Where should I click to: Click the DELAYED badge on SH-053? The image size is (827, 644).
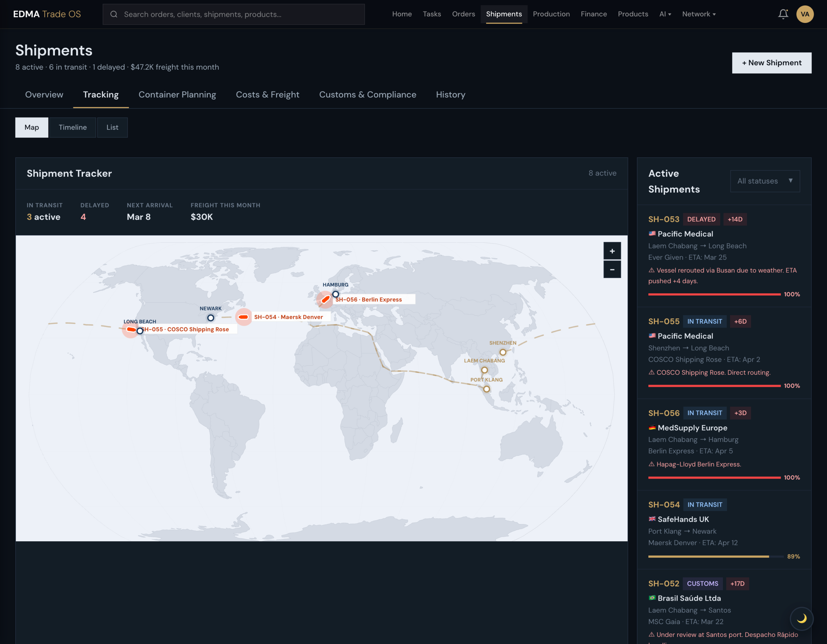[701, 219]
